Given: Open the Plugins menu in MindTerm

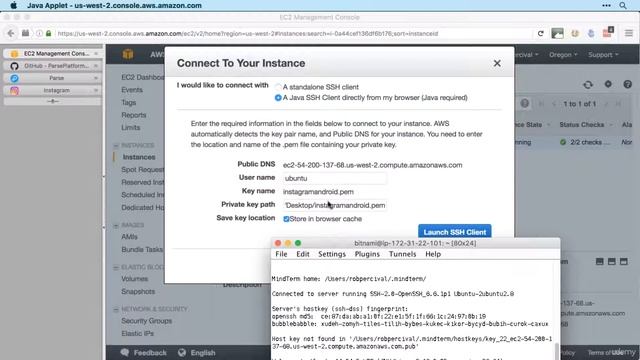Looking at the screenshot, I should [367, 254].
